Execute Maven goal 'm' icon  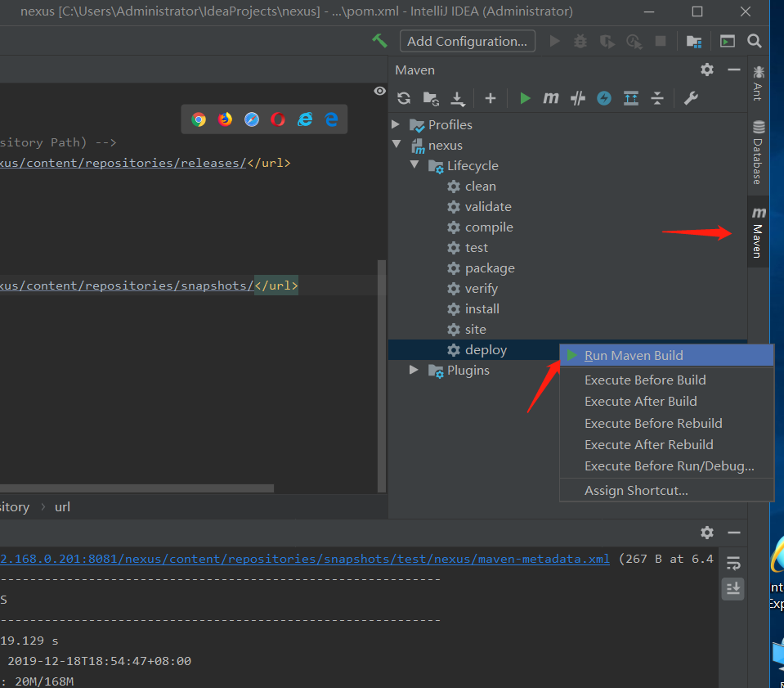[550, 98]
